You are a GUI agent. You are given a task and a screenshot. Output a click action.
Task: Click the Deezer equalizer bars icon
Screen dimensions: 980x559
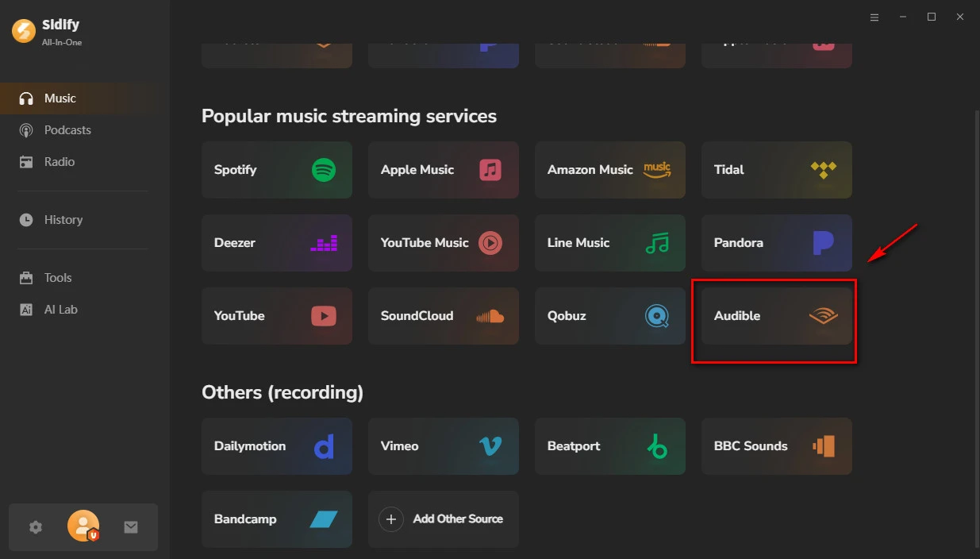[324, 243]
